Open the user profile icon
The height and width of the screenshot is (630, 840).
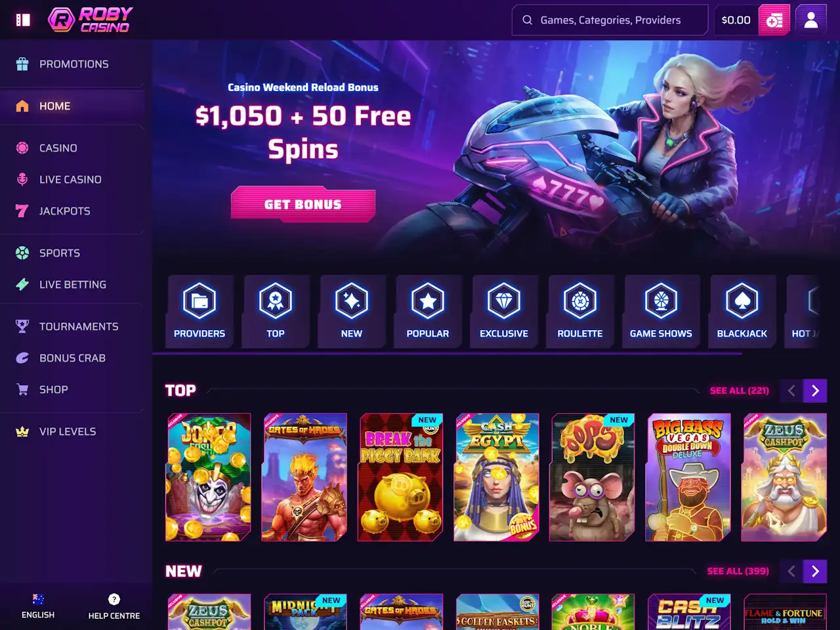click(x=811, y=20)
